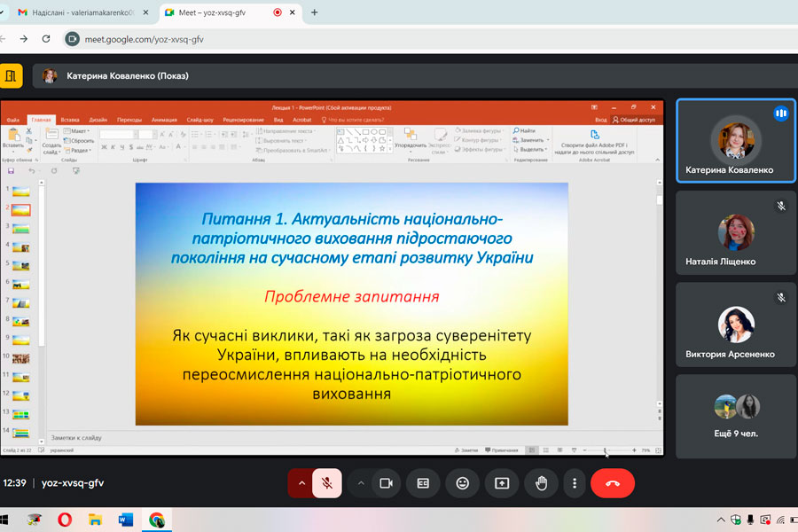Leave the call with the red hang-up button

click(612, 483)
